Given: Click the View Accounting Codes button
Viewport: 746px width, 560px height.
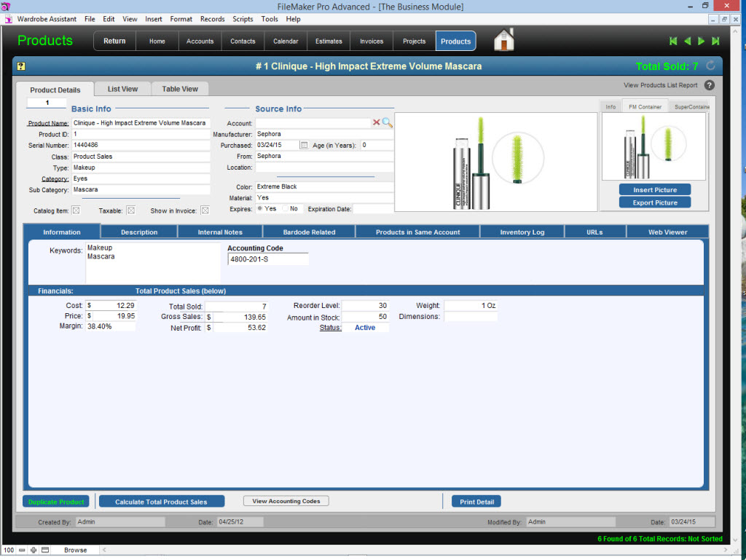Looking at the screenshot, I should tap(286, 501).
